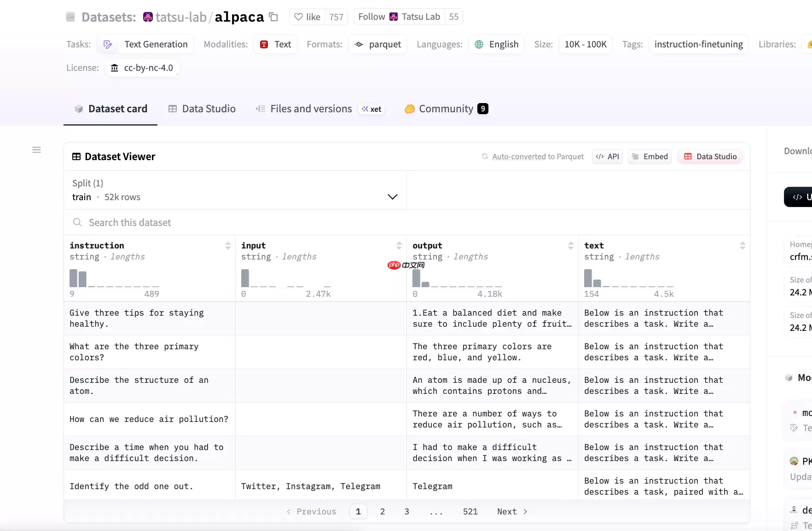
Task: Click the ellipsis in the pagination
Action: (436, 512)
